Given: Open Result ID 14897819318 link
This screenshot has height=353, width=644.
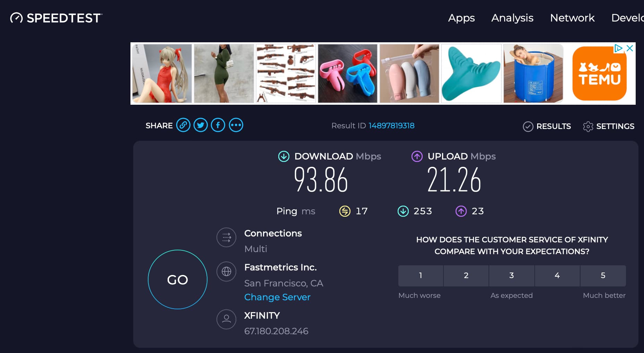Looking at the screenshot, I should (391, 126).
